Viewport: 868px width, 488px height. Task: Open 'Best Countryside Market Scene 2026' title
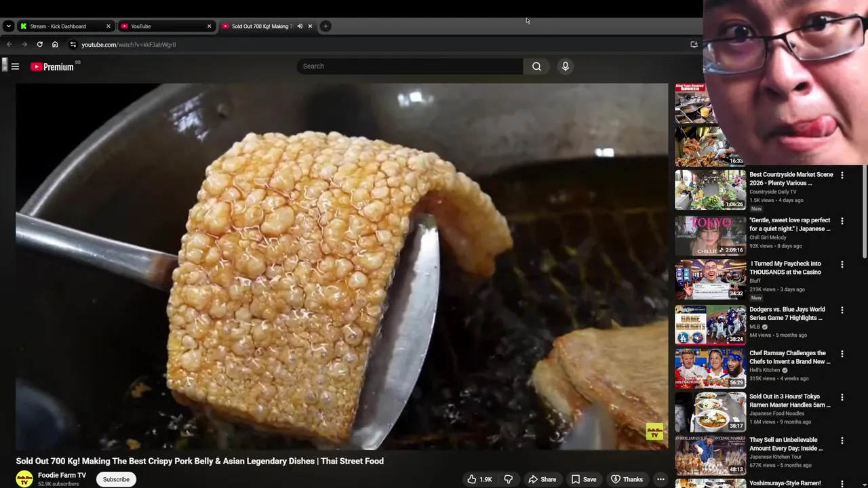(791, 179)
